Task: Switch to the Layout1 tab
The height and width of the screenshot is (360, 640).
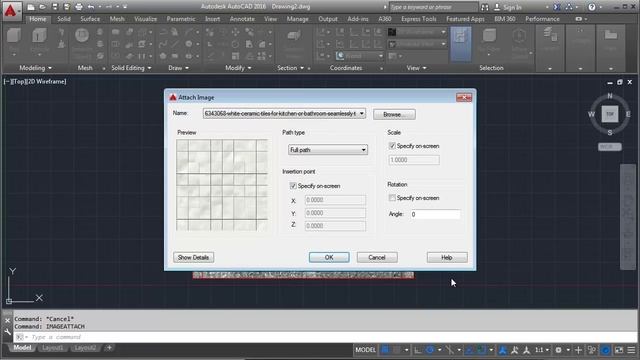Action: (x=53, y=348)
